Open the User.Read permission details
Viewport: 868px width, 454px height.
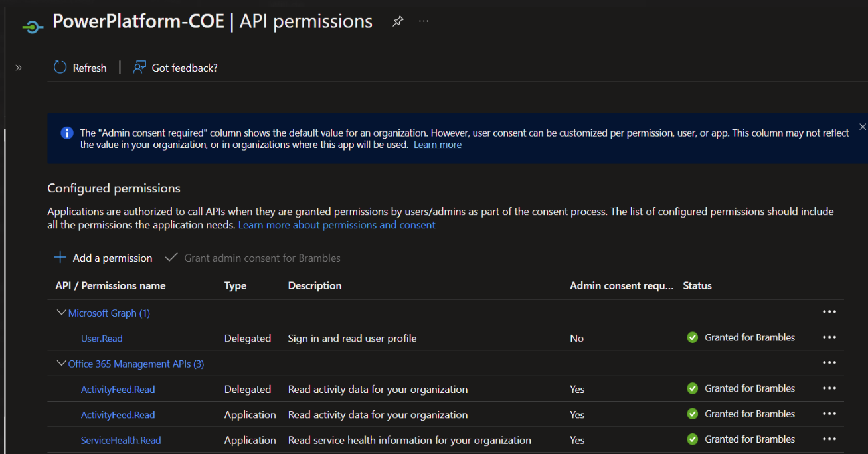[101, 338]
